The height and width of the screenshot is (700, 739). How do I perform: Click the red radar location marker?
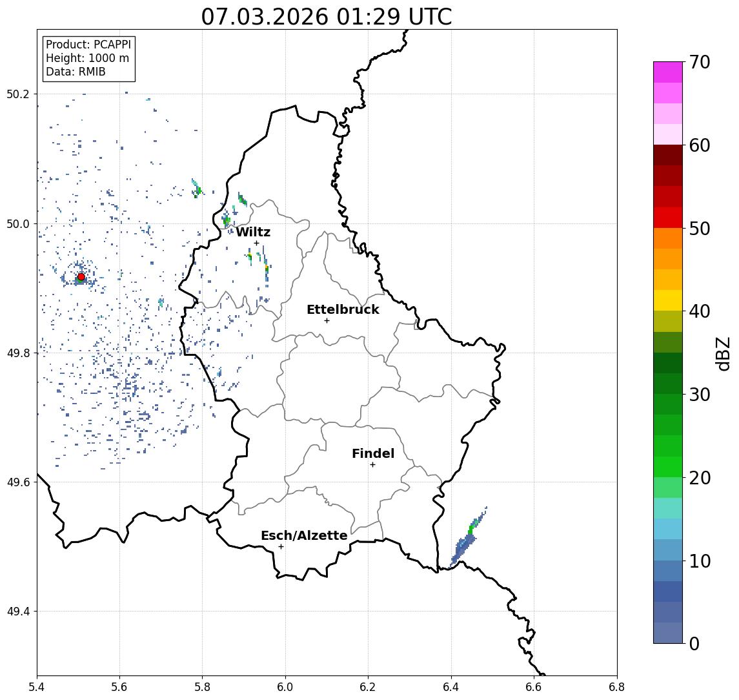click(x=81, y=277)
